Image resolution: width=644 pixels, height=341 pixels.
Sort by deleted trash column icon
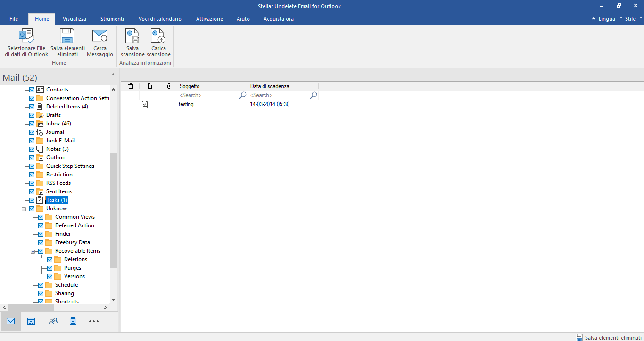[x=131, y=86]
